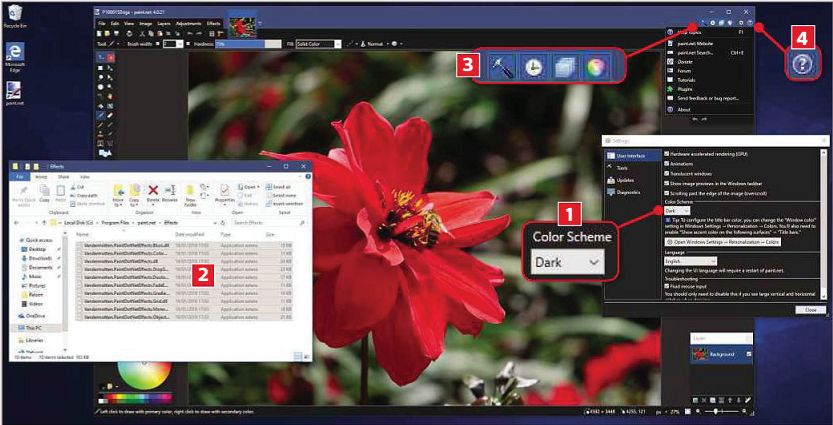Open Color Scheme dropdown showing Dark in Settings
Screen dimensions: 833x425
click(677, 211)
